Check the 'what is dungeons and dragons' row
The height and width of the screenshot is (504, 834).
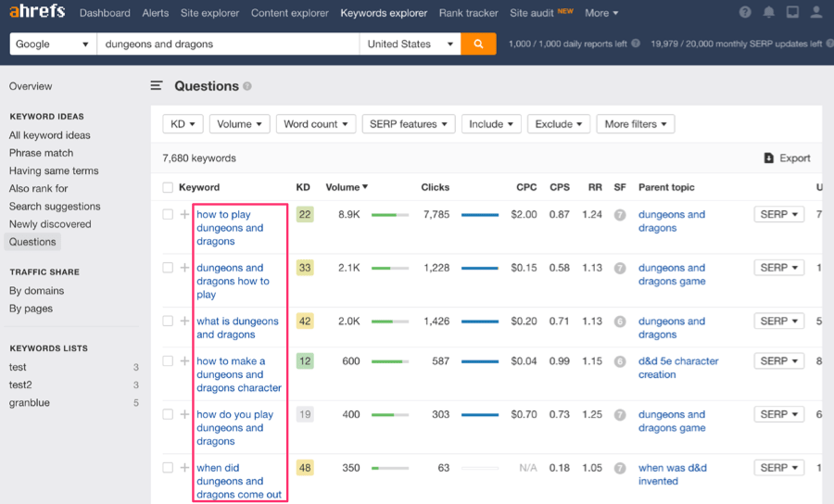[x=168, y=321]
